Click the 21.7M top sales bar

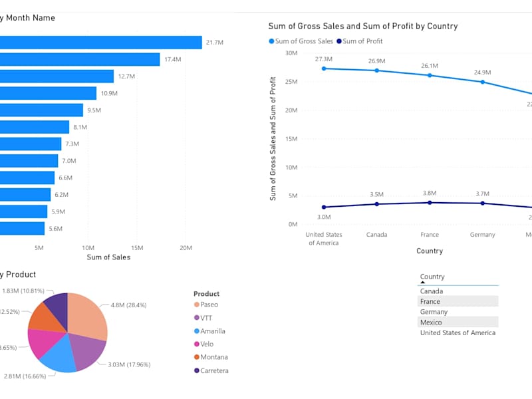point(101,43)
